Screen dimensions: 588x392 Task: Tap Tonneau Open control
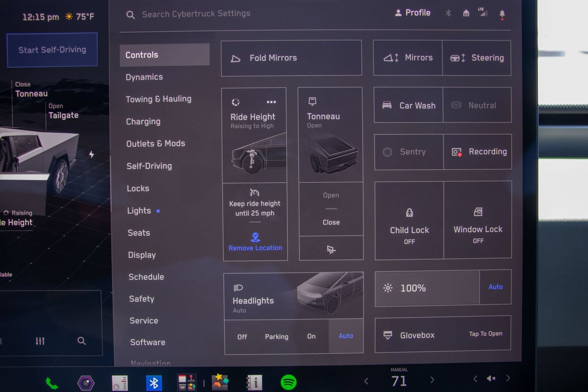[331, 195]
